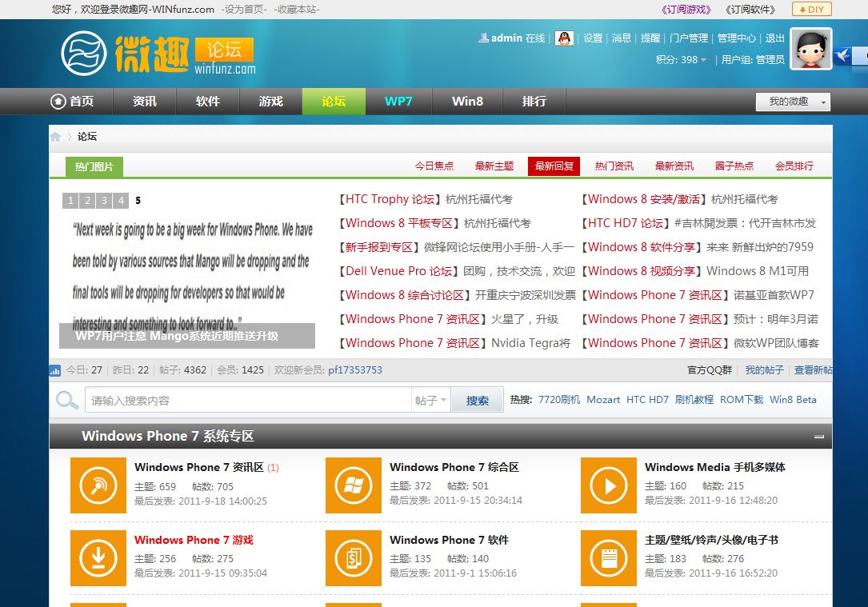Open the 资讯 navigation item
Viewport: 868px width, 607px height.
pos(145,102)
